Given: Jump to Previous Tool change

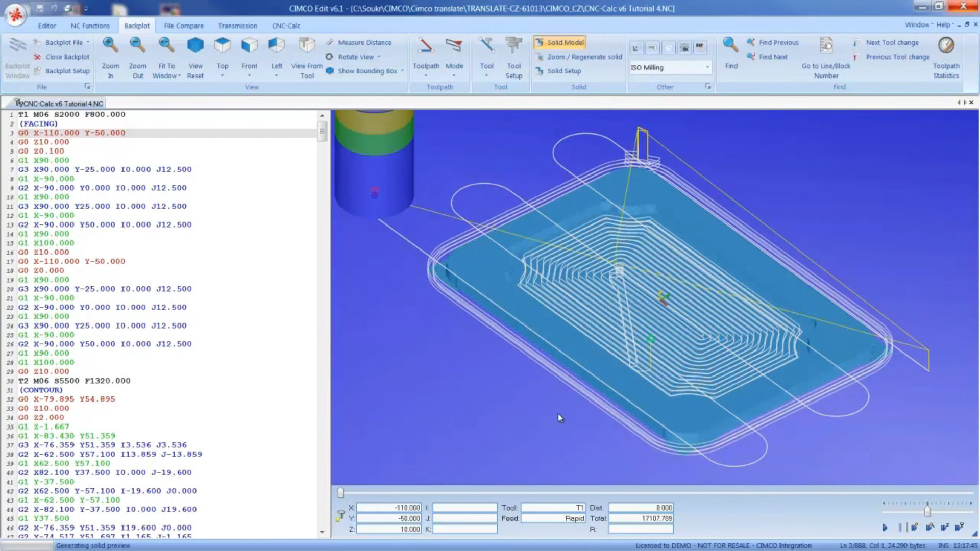Looking at the screenshot, I should tap(891, 57).
